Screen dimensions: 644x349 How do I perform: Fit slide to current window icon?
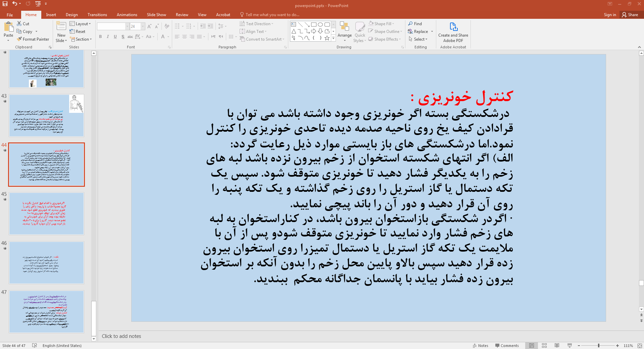point(640,345)
